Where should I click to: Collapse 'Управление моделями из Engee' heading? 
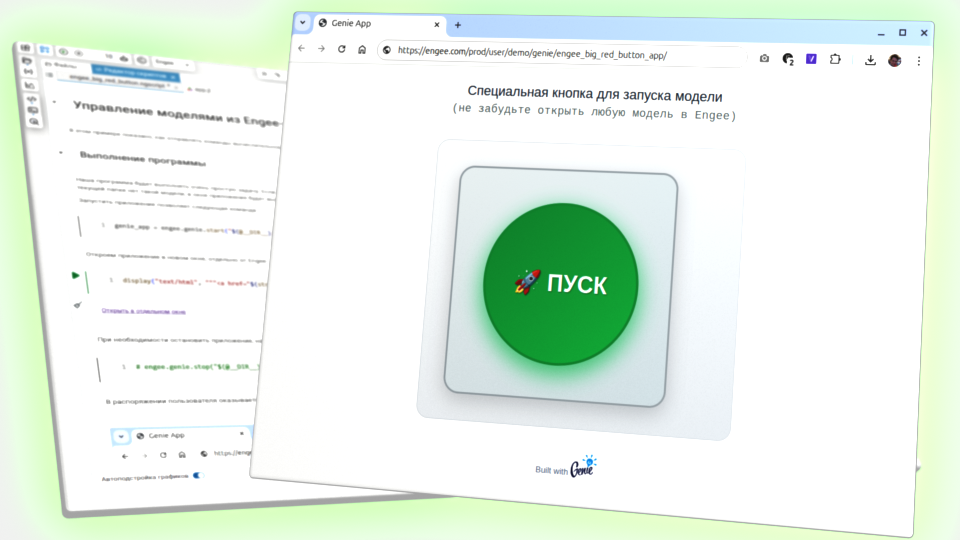coord(55,102)
